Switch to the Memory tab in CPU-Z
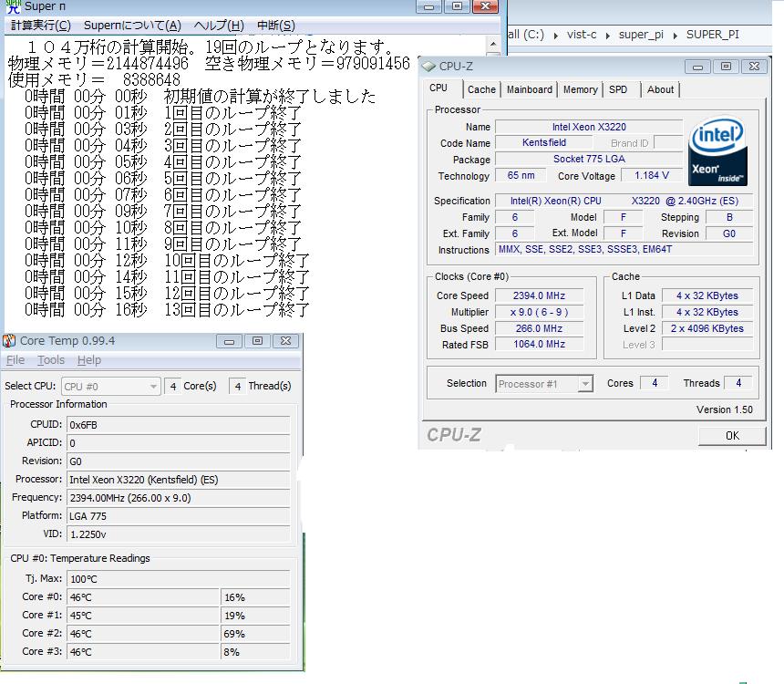 [x=580, y=89]
